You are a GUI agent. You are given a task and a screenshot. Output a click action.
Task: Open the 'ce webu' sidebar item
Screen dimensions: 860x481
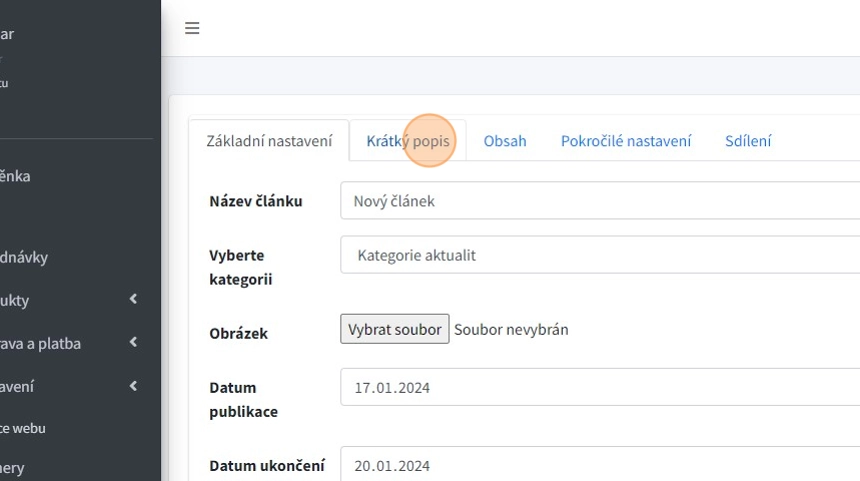point(23,428)
